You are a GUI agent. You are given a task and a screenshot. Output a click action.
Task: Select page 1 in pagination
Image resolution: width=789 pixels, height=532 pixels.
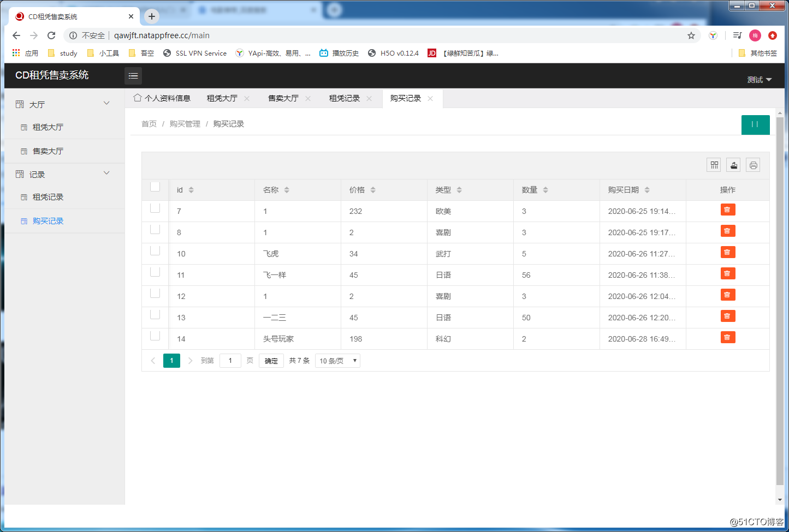pyautogui.click(x=171, y=361)
